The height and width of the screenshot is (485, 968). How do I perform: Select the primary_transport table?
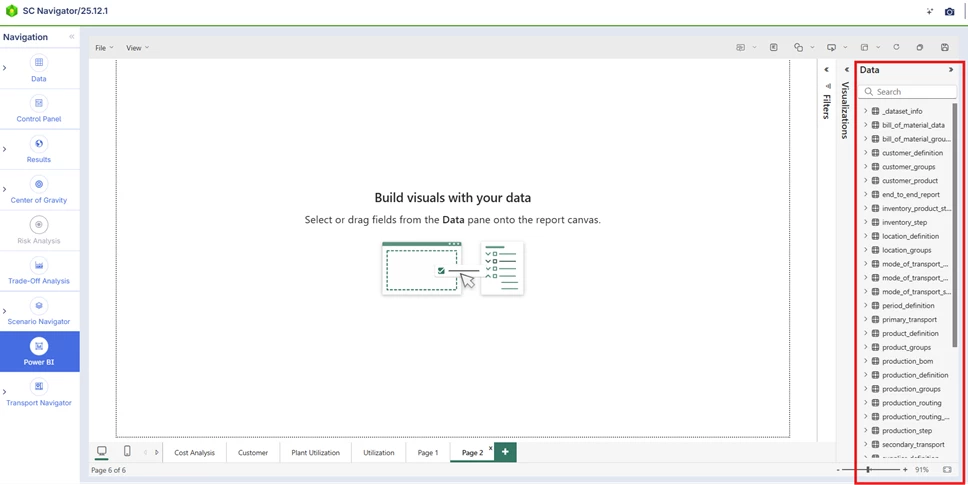(x=909, y=320)
